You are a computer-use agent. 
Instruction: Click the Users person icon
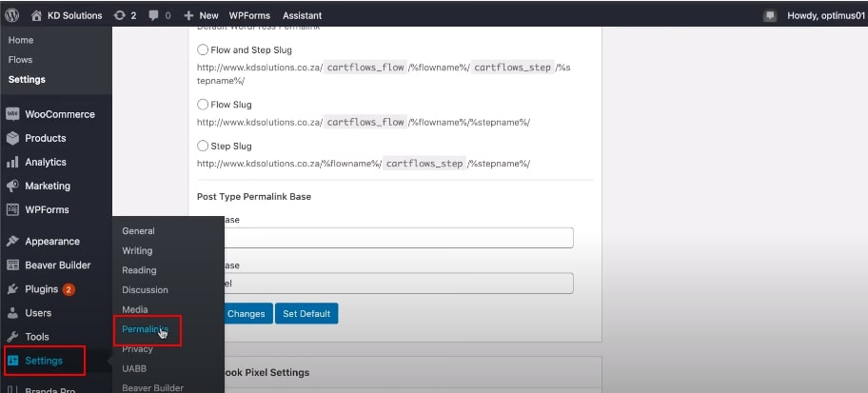point(12,313)
